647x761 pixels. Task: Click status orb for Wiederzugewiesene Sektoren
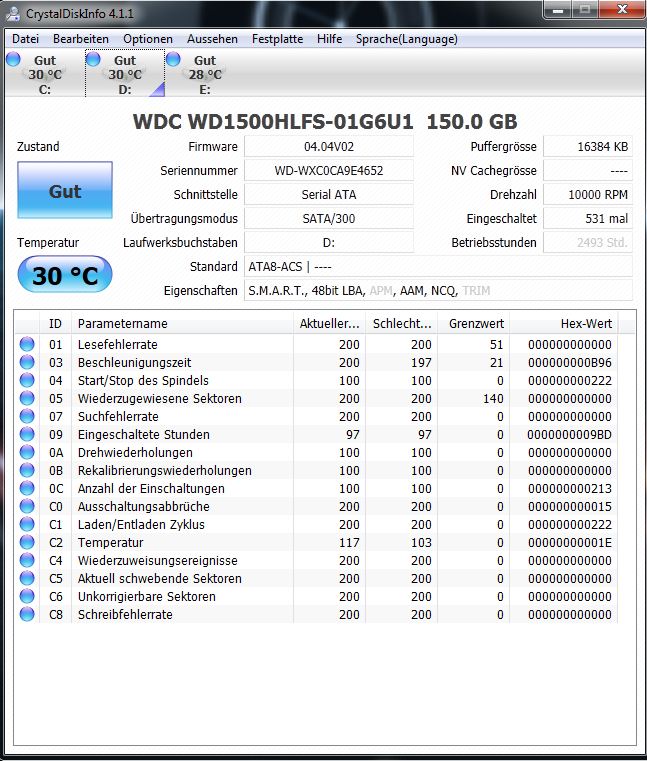(27, 398)
